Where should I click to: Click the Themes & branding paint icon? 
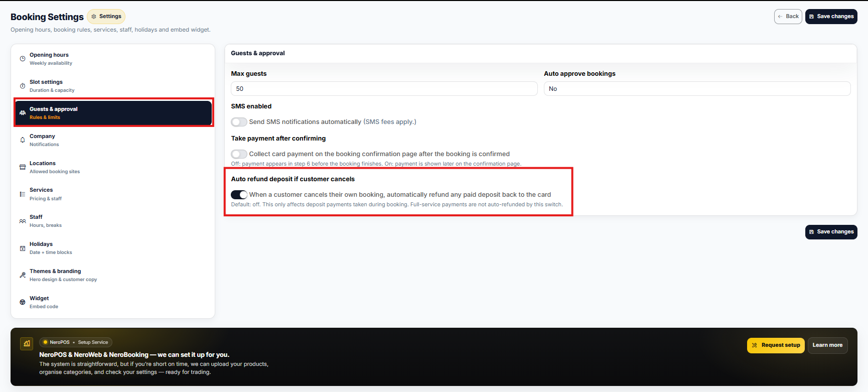click(x=23, y=275)
